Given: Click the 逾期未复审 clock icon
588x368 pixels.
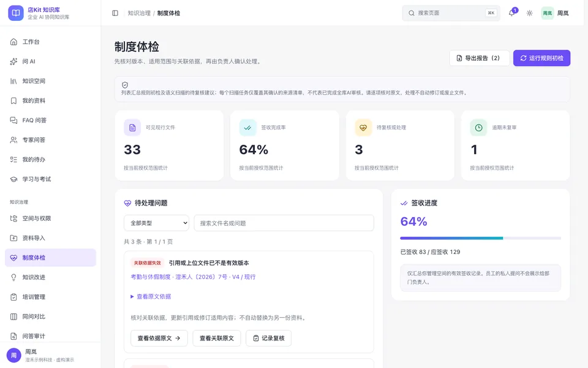Looking at the screenshot, I should [478, 128].
